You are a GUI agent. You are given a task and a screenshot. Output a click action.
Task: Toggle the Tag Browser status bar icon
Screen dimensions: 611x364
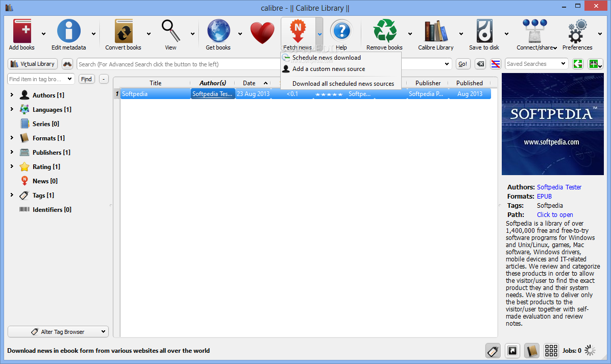click(493, 351)
